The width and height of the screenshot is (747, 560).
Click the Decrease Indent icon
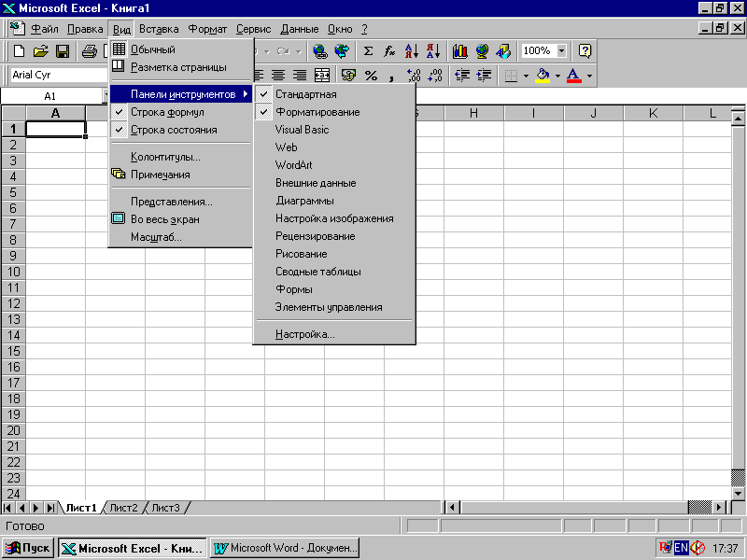point(462,76)
